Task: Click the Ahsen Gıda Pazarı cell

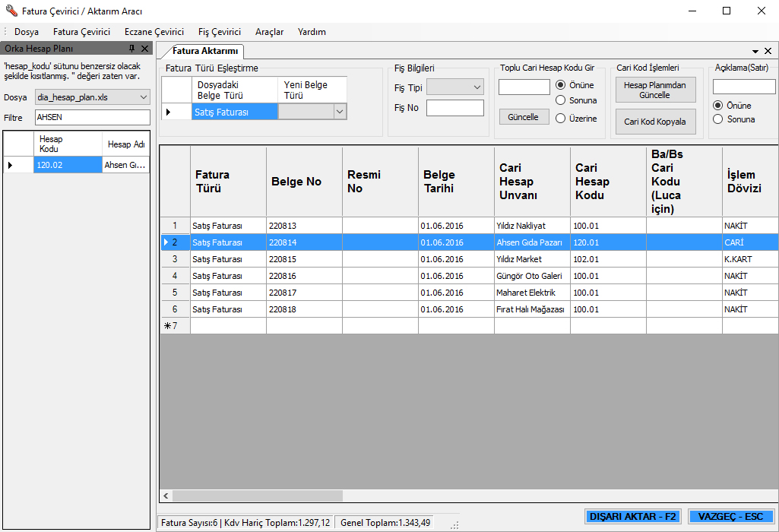Action: (x=532, y=242)
